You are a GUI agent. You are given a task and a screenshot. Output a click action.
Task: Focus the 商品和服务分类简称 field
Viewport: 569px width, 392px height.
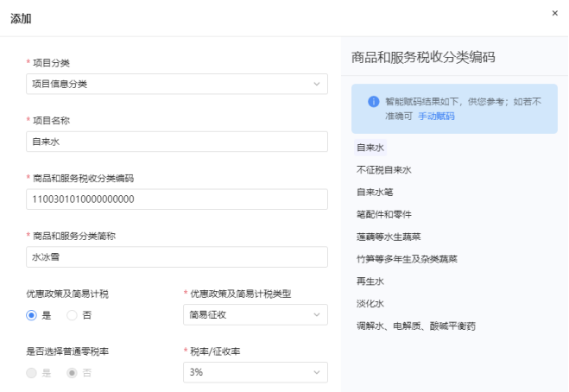coord(177,257)
